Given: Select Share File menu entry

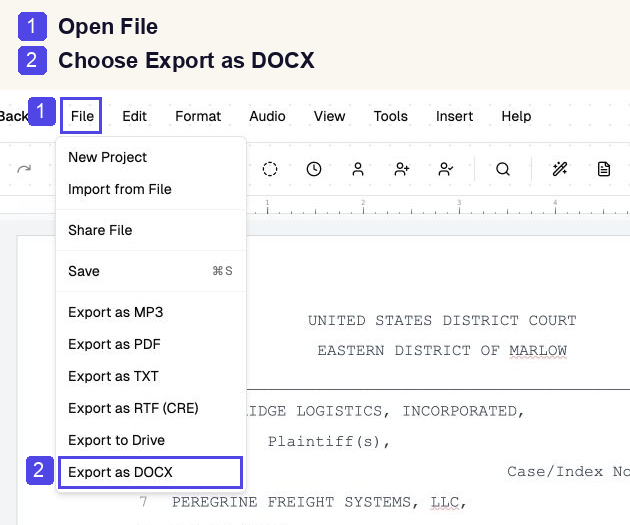Looking at the screenshot, I should coord(151,230).
